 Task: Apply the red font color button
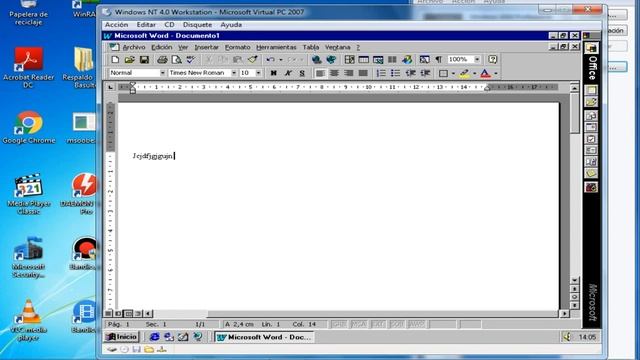click(485, 73)
